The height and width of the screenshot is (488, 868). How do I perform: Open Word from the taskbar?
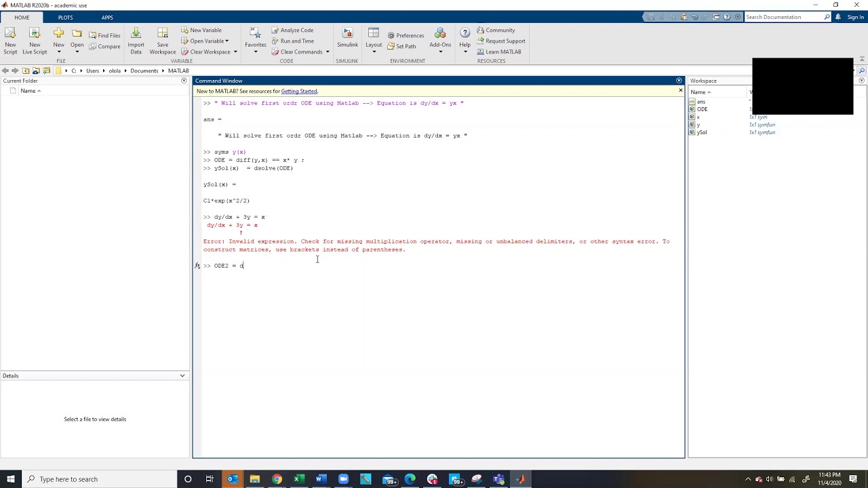pos(321,479)
